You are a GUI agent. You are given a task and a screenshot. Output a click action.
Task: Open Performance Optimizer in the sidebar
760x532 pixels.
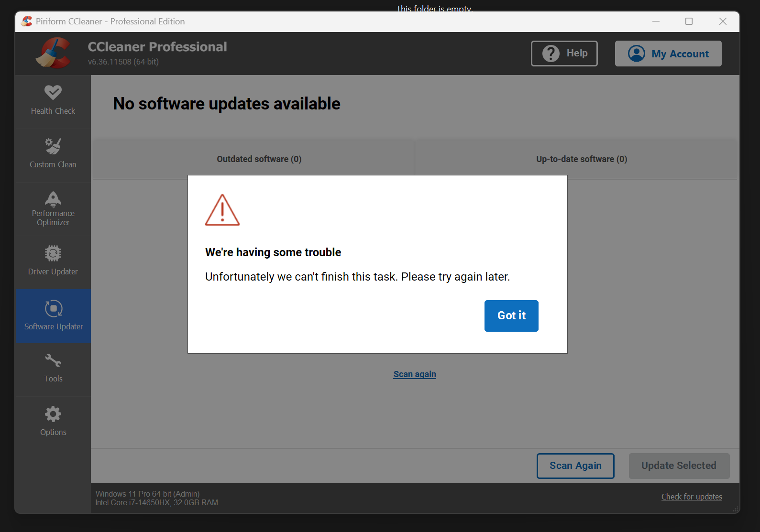(53, 209)
